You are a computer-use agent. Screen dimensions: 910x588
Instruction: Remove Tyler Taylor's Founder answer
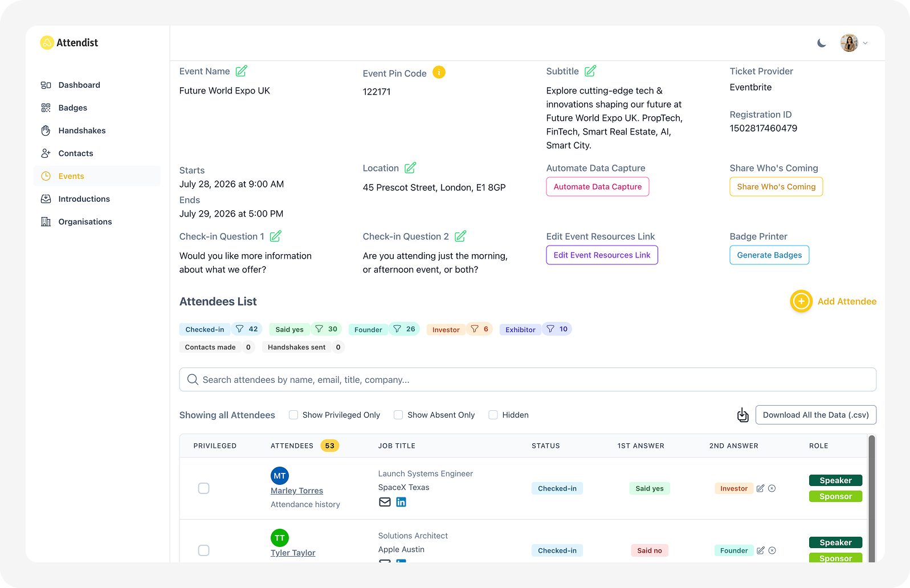[772, 550]
